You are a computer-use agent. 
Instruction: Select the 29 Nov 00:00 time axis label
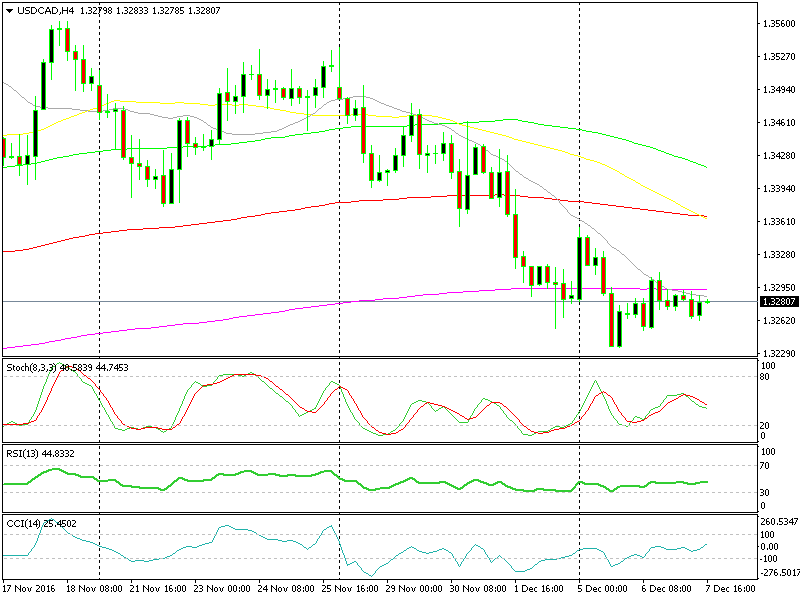tap(414, 589)
